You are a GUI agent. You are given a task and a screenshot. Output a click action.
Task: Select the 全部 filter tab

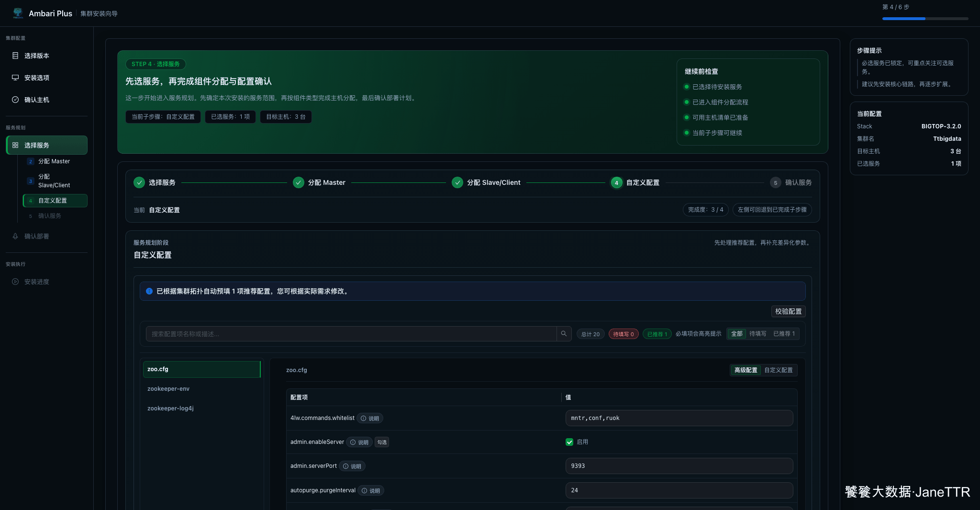(x=737, y=333)
